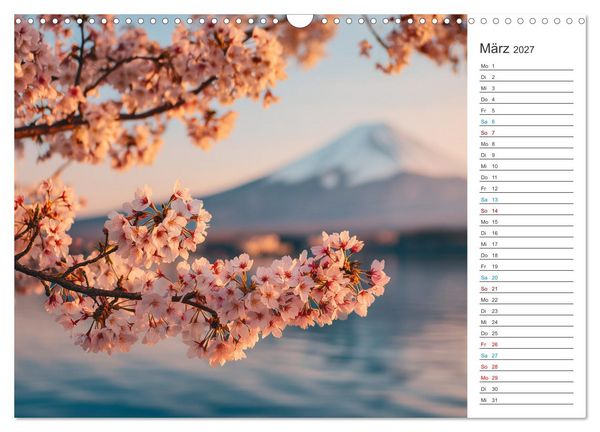Image resolution: width=600 pixels, height=432 pixels.
Task: Select the red 'So 21' calendar row
Action: tap(527, 289)
